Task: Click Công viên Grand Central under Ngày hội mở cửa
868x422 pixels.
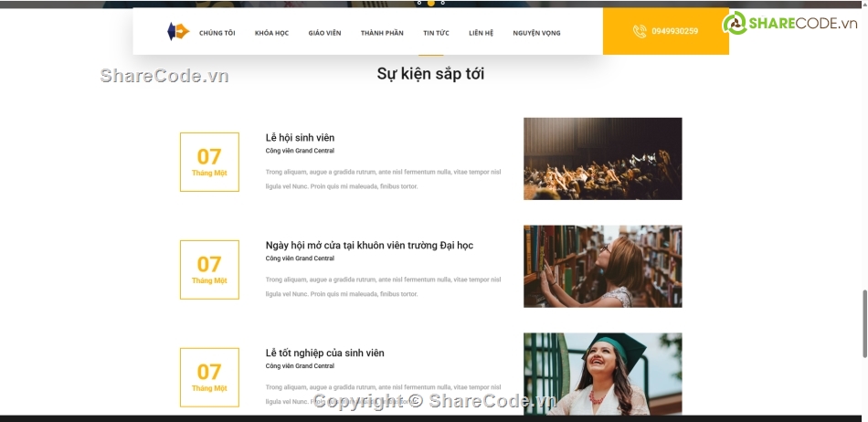Action: coord(300,258)
